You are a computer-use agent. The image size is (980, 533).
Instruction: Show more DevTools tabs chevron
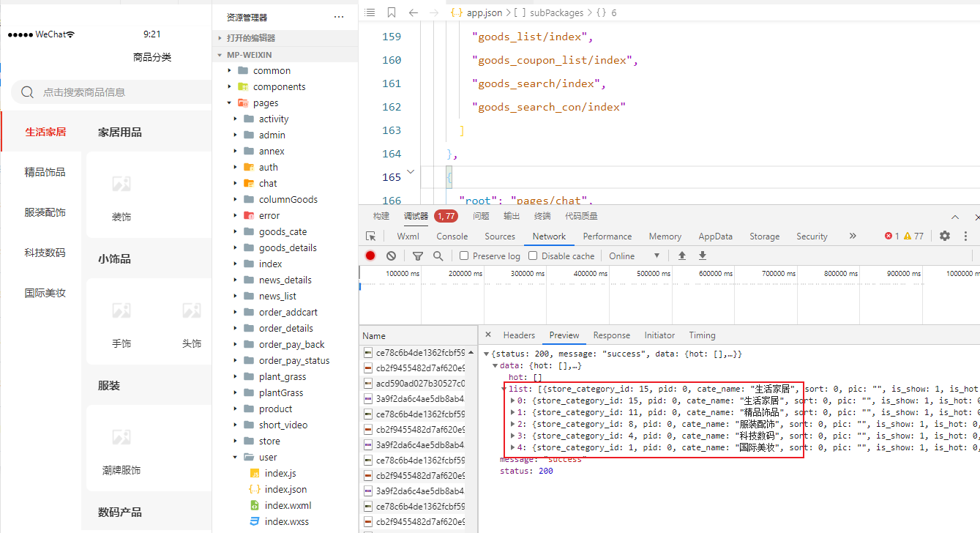(853, 236)
